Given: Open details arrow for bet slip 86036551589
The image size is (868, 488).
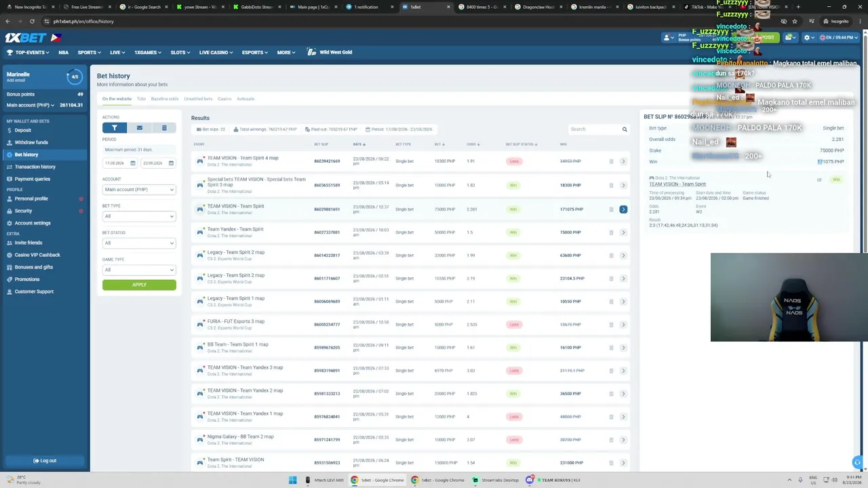Looking at the screenshot, I should point(623,185).
